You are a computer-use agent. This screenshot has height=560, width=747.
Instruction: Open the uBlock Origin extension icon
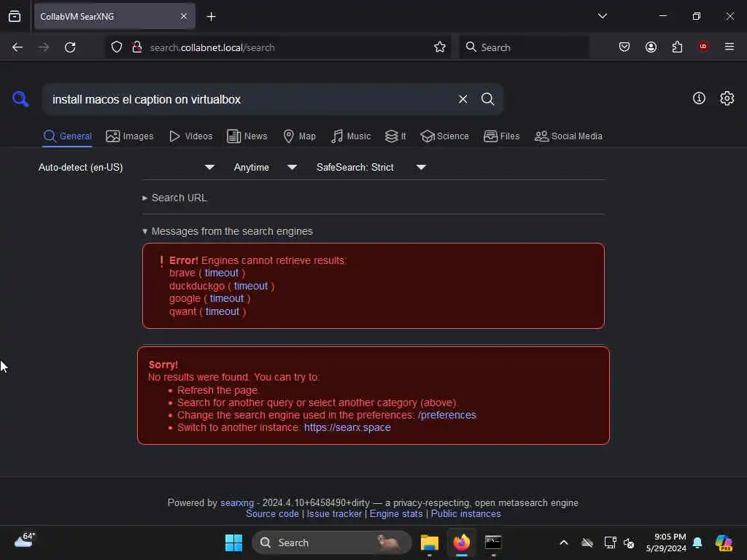click(703, 47)
